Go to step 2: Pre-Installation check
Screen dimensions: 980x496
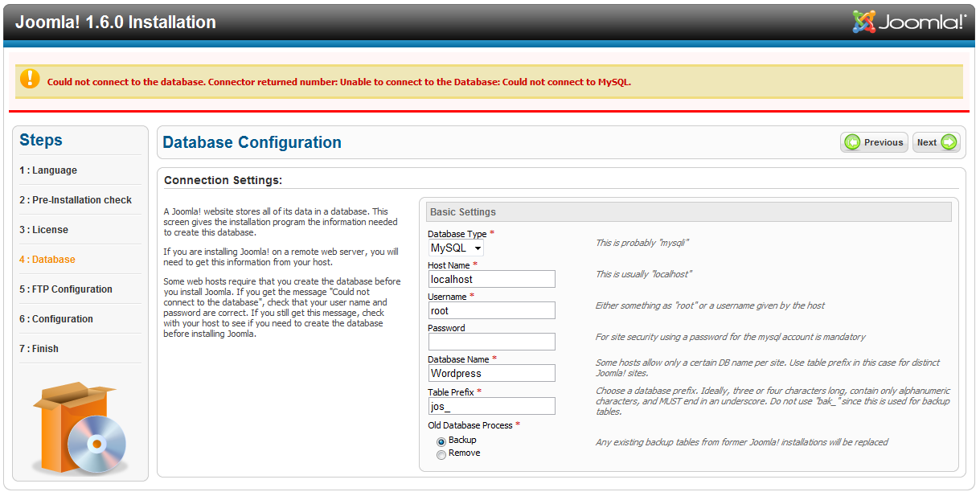point(76,200)
